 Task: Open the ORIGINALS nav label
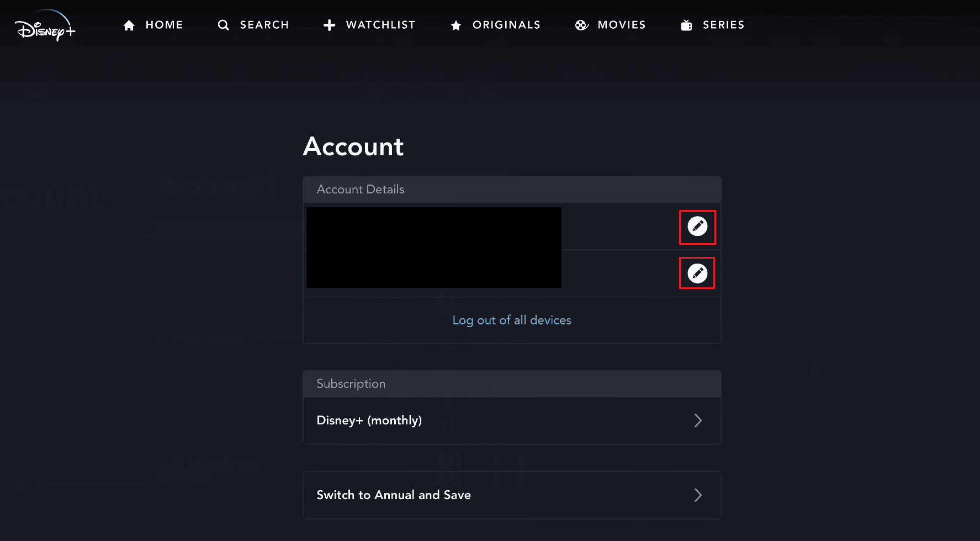(506, 25)
